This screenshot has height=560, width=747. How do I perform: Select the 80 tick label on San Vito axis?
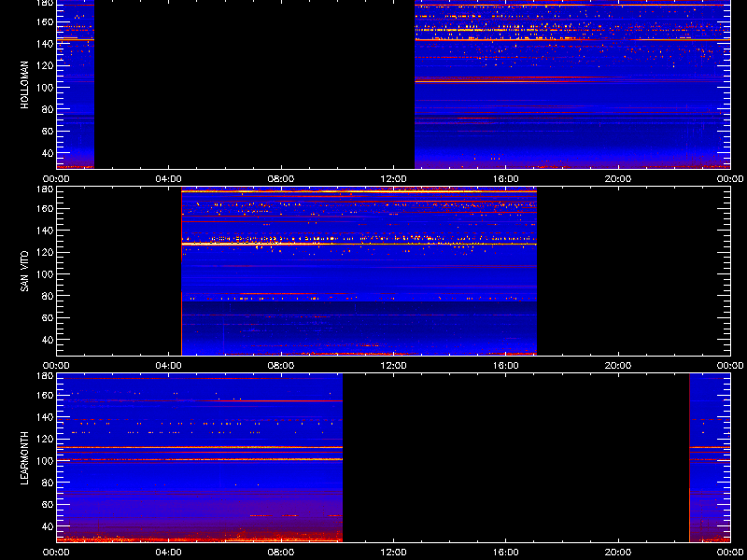(49, 296)
